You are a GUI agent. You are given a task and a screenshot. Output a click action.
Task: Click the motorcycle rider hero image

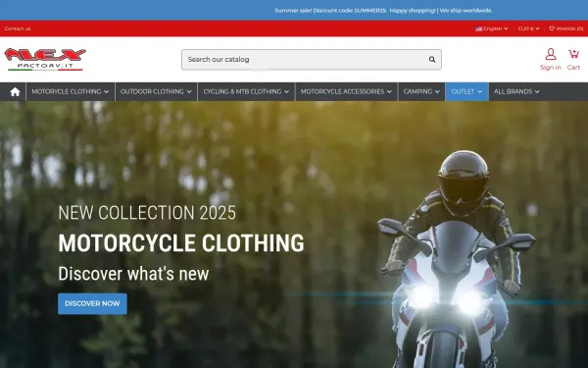pyautogui.click(x=456, y=259)
